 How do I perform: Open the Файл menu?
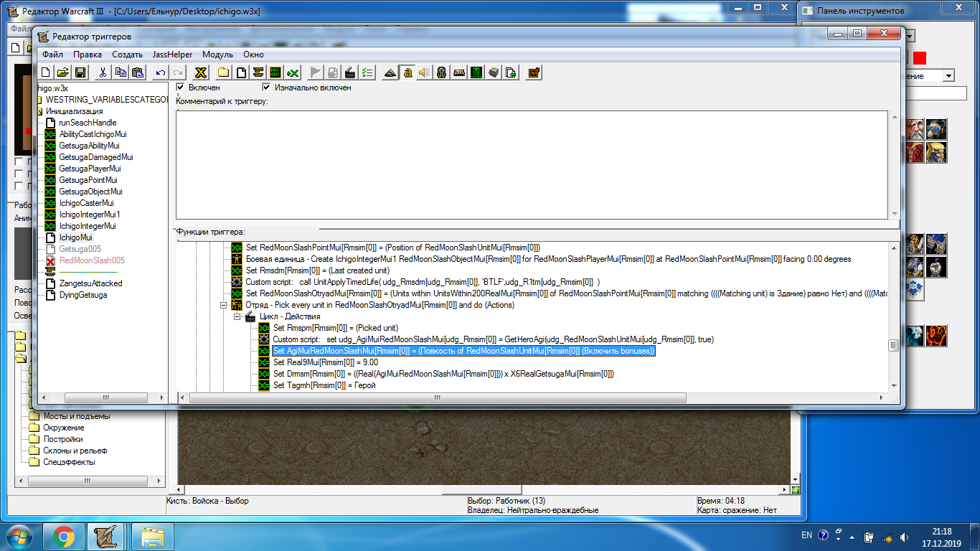point(52,55)
